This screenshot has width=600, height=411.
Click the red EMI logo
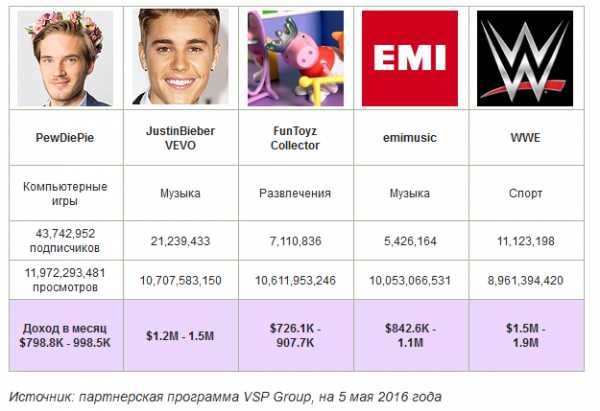click(410, 58)
